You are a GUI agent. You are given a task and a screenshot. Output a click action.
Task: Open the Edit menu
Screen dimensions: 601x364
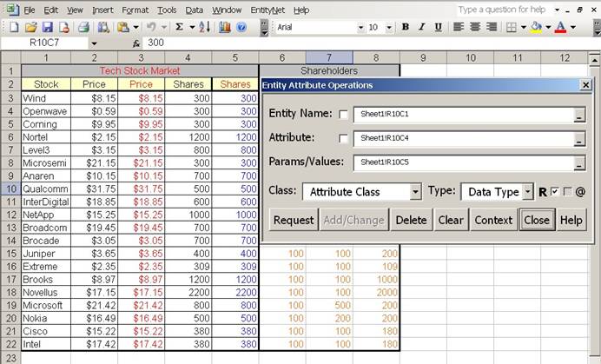tap(51, 10)
